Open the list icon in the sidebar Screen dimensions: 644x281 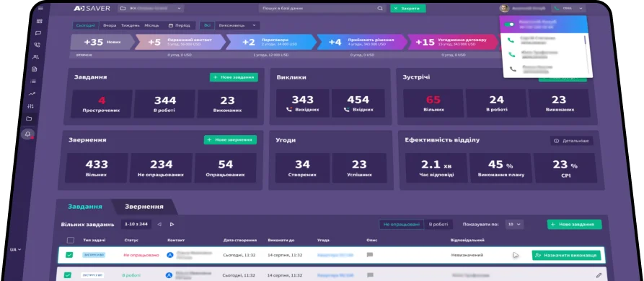pos(34,82)
